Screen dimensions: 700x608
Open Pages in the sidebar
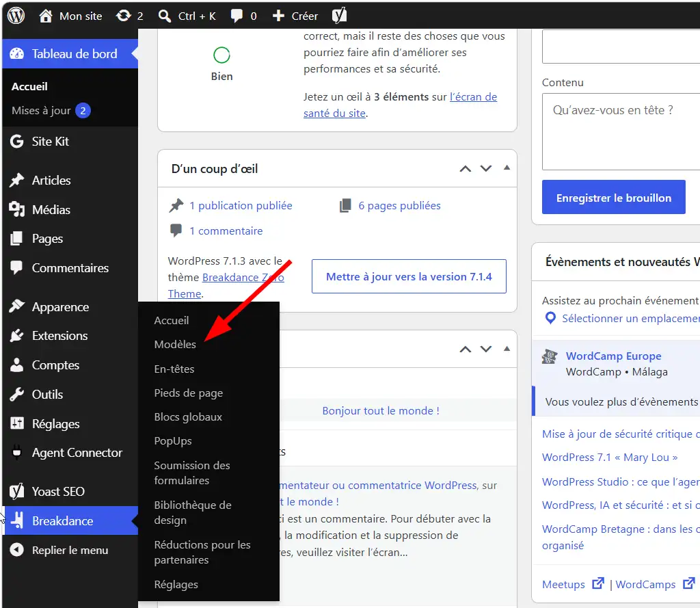(70, 239)
